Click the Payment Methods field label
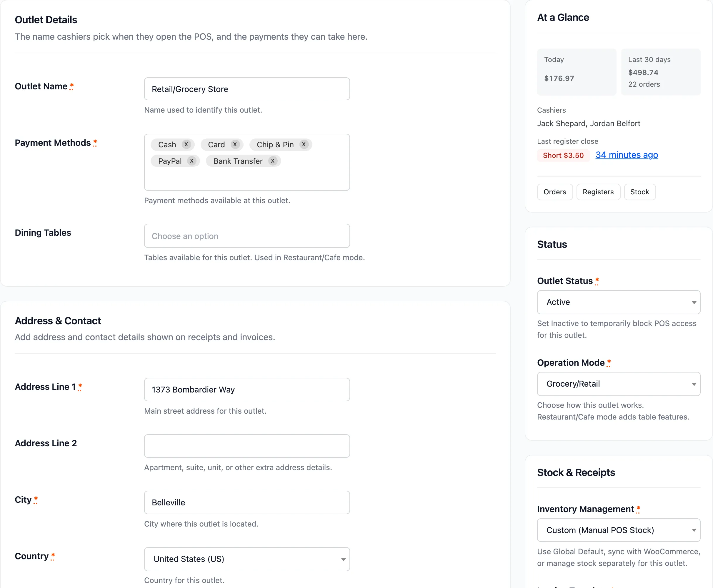This screenshot has height=588, width=713. (x=53, y=143)
